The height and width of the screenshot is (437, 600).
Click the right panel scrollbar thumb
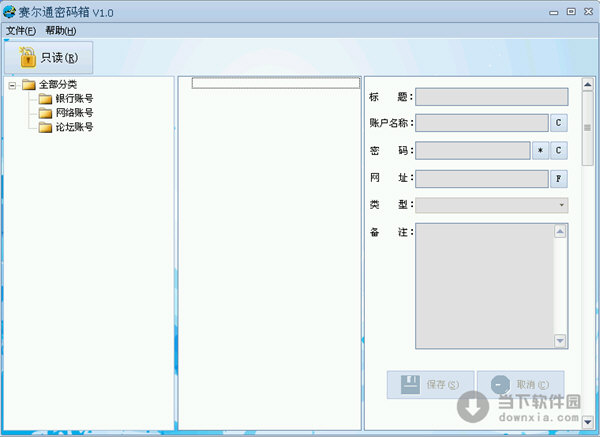coord(588,128)
